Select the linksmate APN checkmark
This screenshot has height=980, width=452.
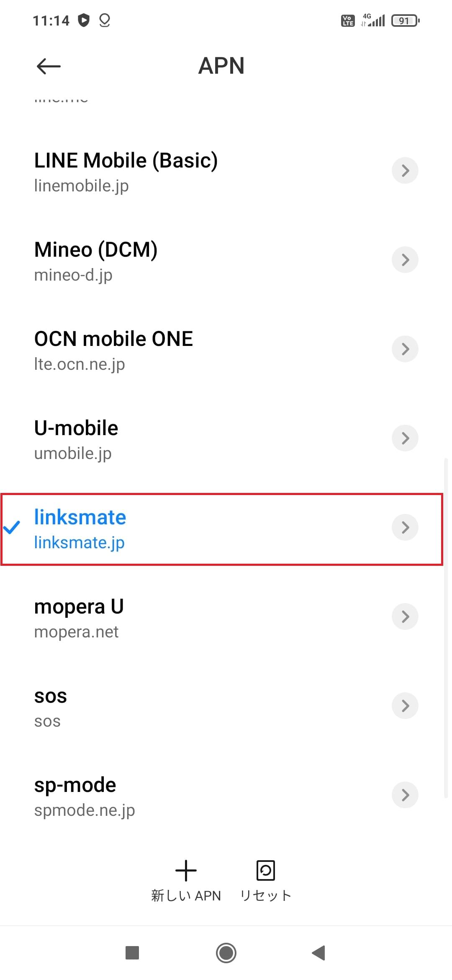pos(12,528)
